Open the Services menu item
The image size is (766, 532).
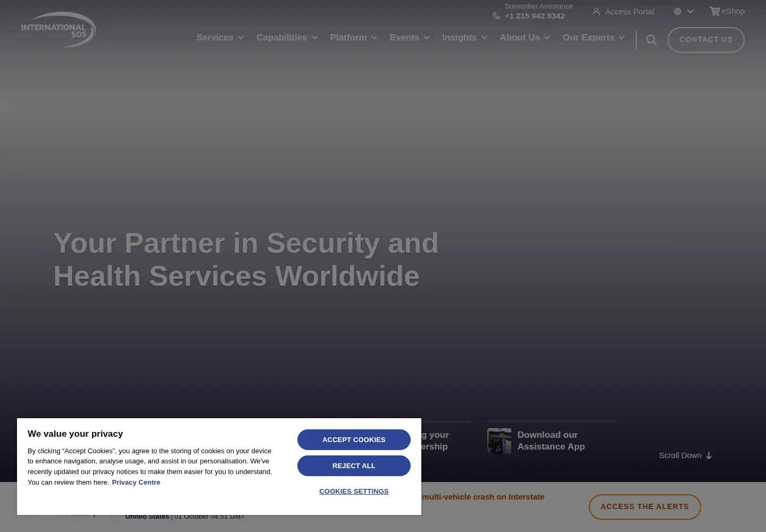click(x=215, y=38)
